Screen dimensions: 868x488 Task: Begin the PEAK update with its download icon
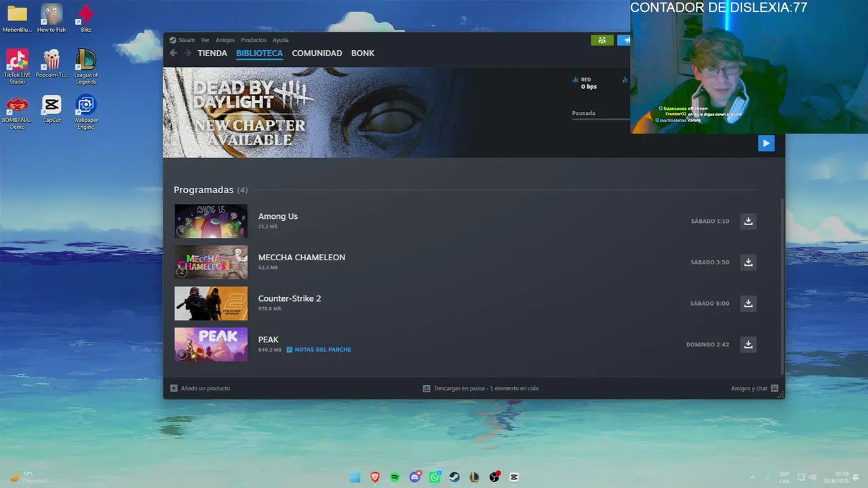[748, 344]
